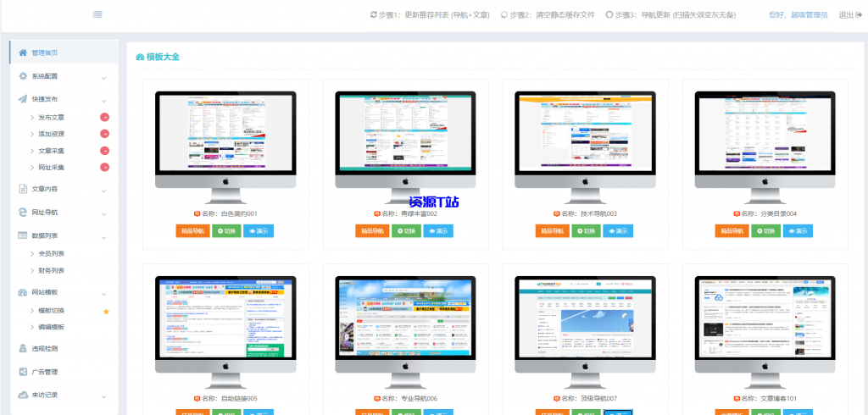Viewport: 868px width, 415px height.
Task: Open 编辑模板 under 网站模板
Action: 51,327
